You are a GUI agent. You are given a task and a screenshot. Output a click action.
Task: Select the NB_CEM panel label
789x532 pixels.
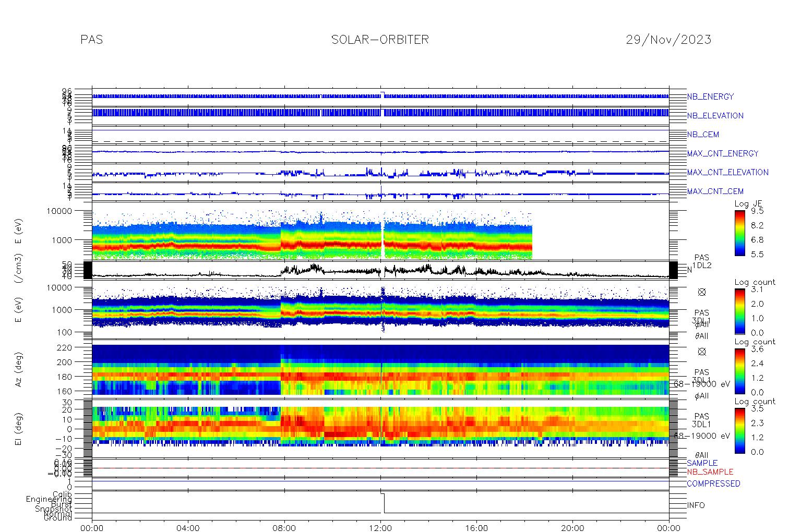(x=703, y=135)
